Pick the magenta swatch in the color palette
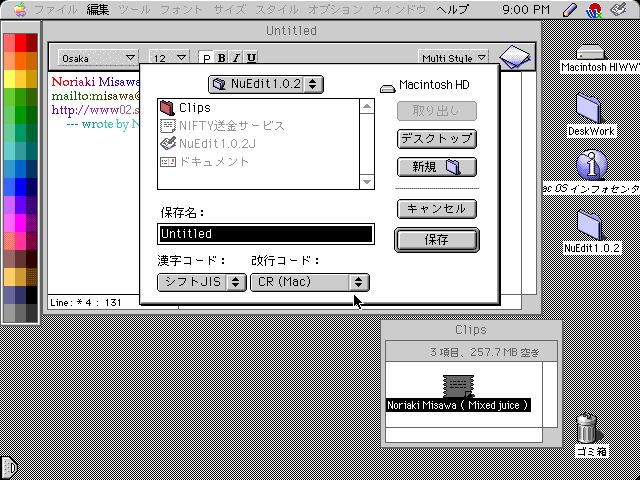Screen dimensions: 640x480 (x=20, y=223)
